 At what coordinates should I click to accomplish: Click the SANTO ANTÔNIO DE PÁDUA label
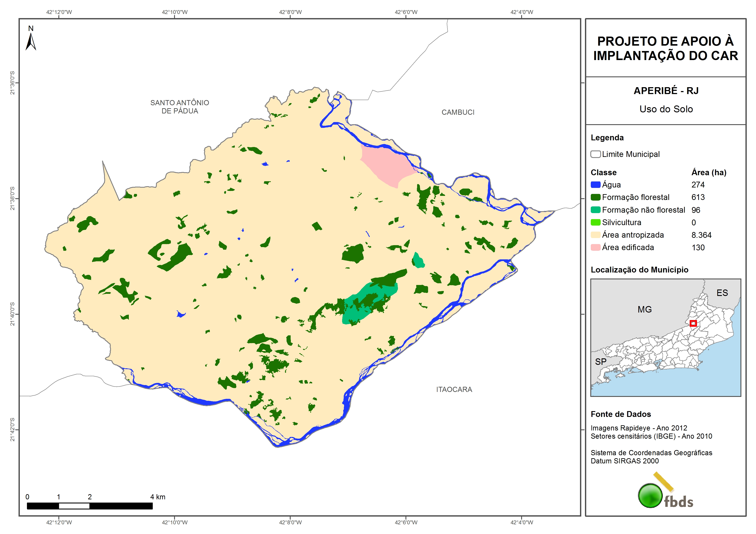[179, 107]
